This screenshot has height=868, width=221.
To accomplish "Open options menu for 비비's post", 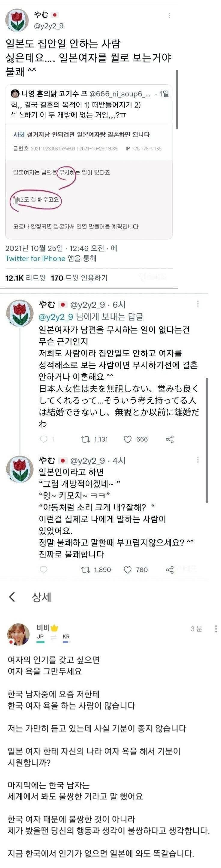I will (216, 629).
